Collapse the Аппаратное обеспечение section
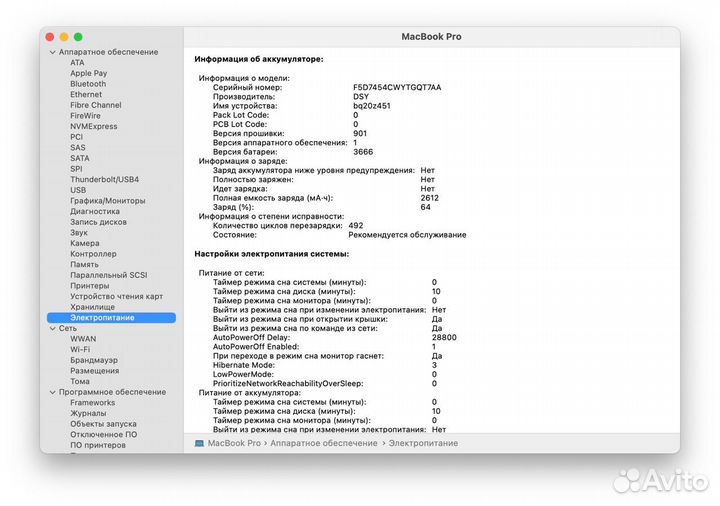720x506 pixels. 52,52
